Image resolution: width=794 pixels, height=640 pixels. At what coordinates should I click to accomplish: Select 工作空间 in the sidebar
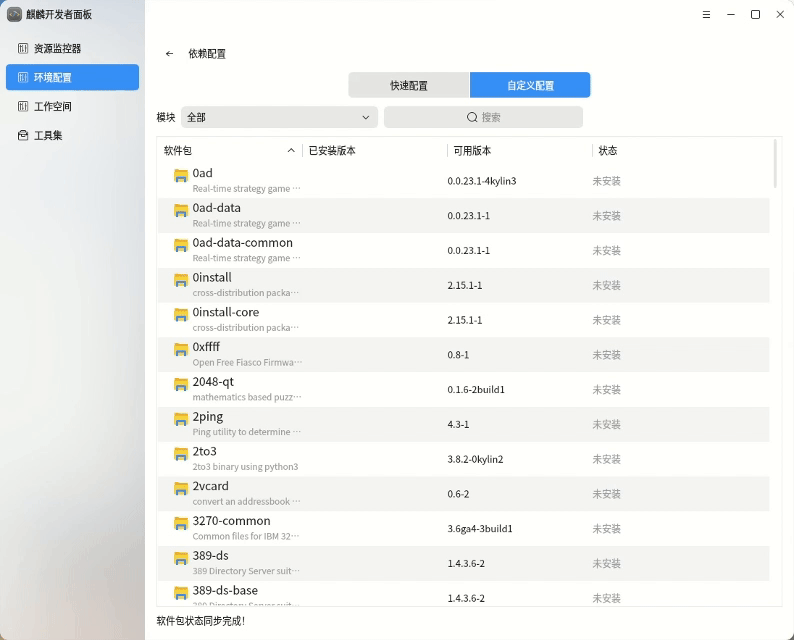(52, 106)
